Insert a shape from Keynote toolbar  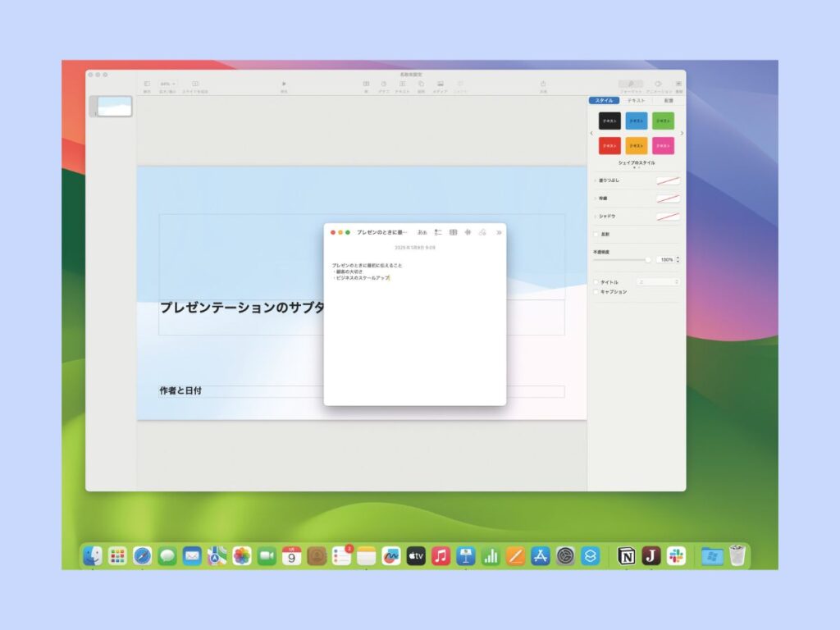pyautogui.click(x=421, y=84)
